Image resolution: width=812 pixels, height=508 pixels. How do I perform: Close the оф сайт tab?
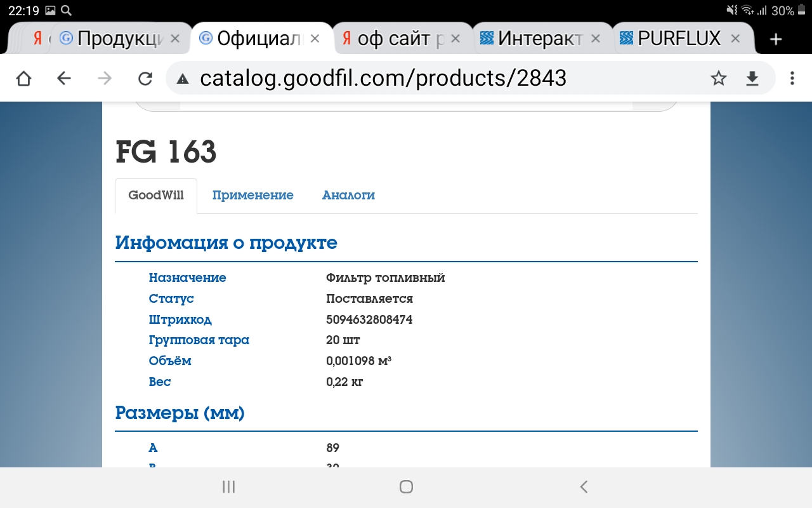pyautogui.click(x=455, y=39)
